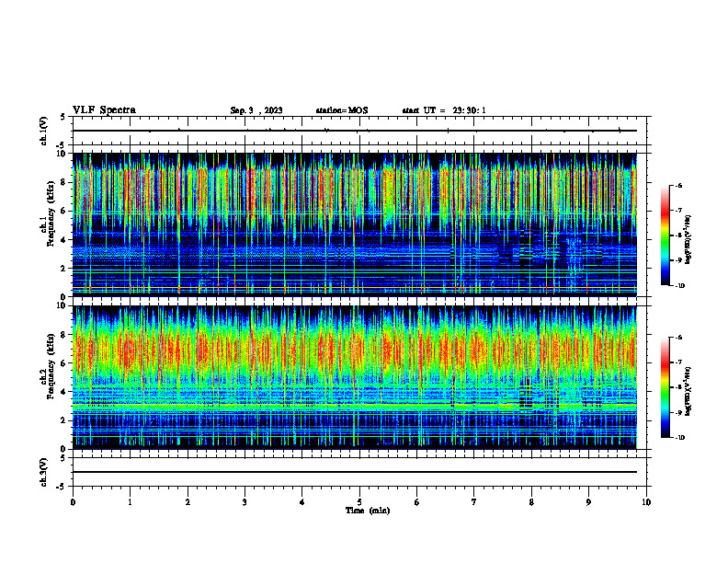Screen dimensions: 728x563
Task: Click time axis tick label "4"
Action: 302,502
